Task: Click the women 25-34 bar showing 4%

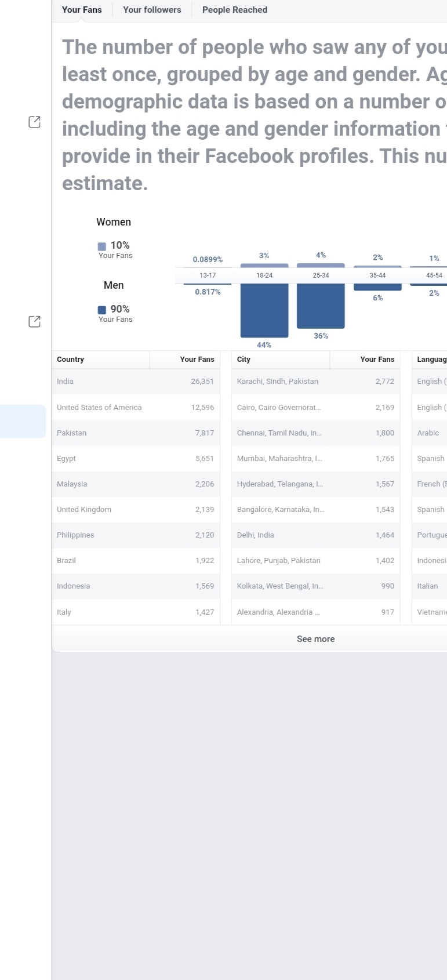Action: pos(321,266)
